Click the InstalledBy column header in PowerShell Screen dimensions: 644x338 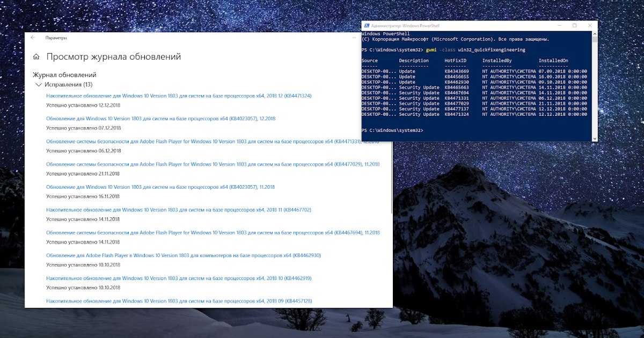pyautogui.click(x=497, y=61)
